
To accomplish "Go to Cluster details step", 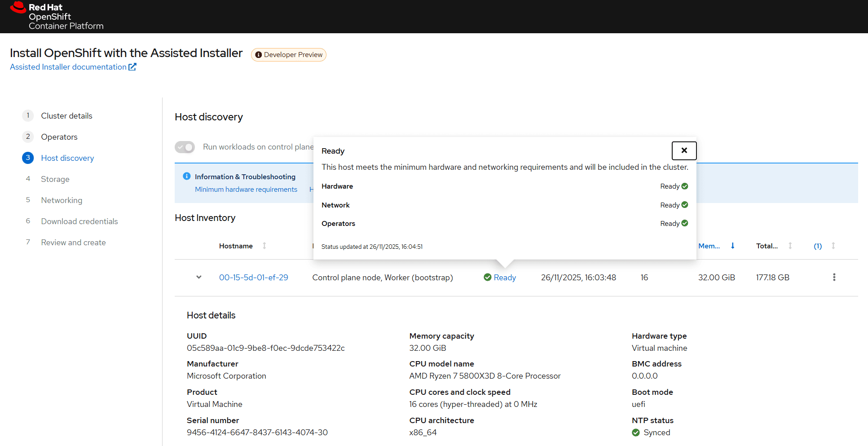I will coord(66,116).
